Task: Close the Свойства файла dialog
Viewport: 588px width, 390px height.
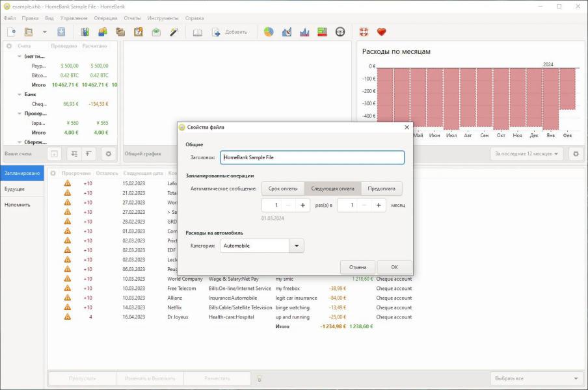Action: (x=407, y=127)
